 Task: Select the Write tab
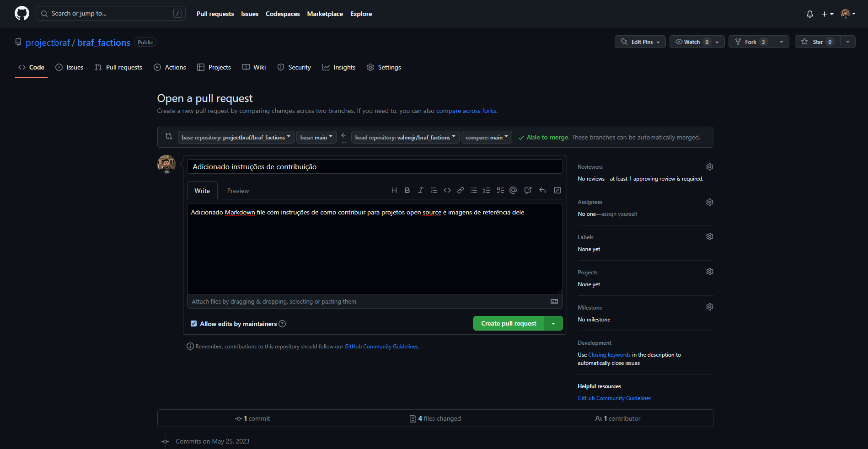[x=202, y=191]
